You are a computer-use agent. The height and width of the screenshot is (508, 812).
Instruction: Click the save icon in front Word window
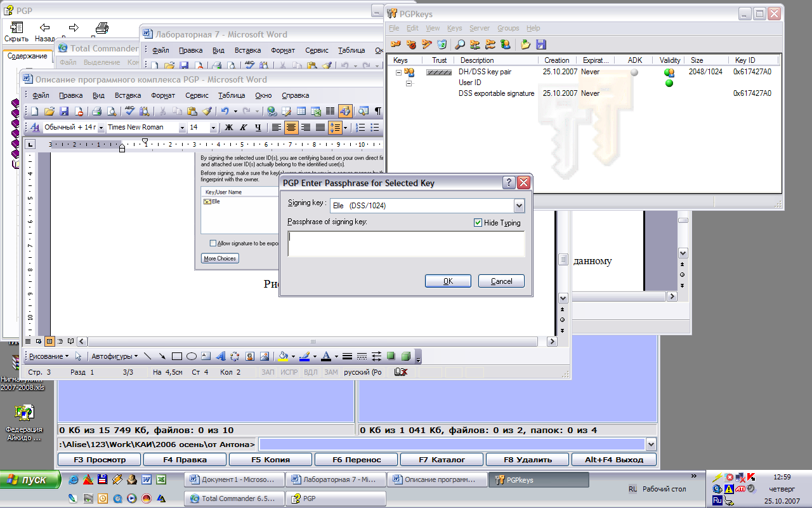click(64, 111)
